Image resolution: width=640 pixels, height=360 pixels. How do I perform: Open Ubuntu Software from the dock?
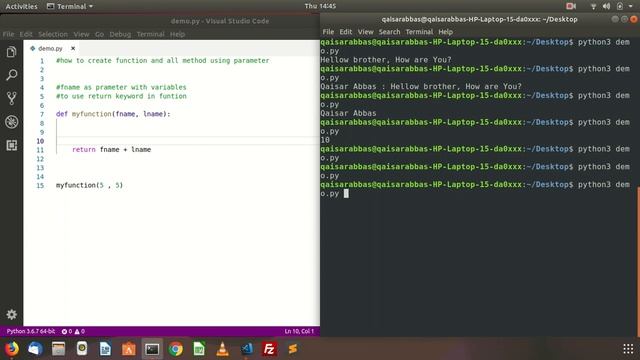[x=129, y=349]
